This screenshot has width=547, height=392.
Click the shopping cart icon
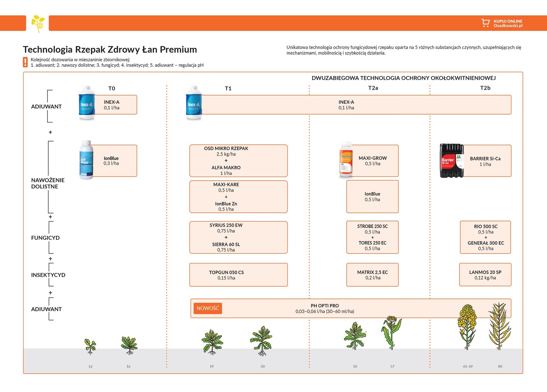pyautogui.click(x=485, y=23)
